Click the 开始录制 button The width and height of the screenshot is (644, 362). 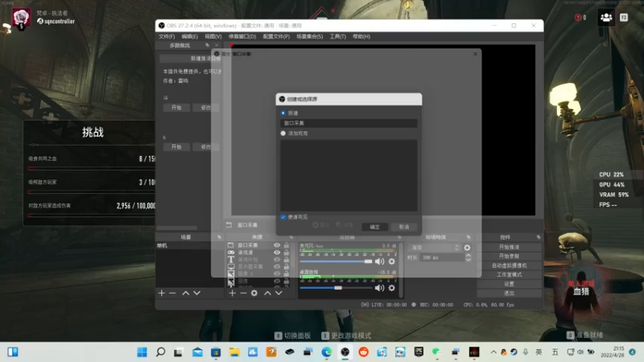point(510,256)
